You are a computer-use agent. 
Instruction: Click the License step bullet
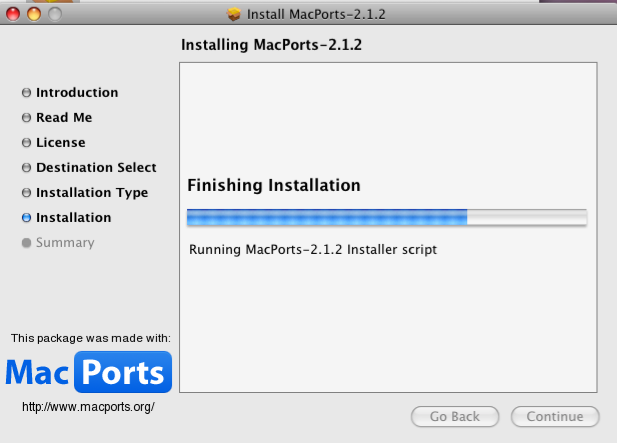pos(26,143)
